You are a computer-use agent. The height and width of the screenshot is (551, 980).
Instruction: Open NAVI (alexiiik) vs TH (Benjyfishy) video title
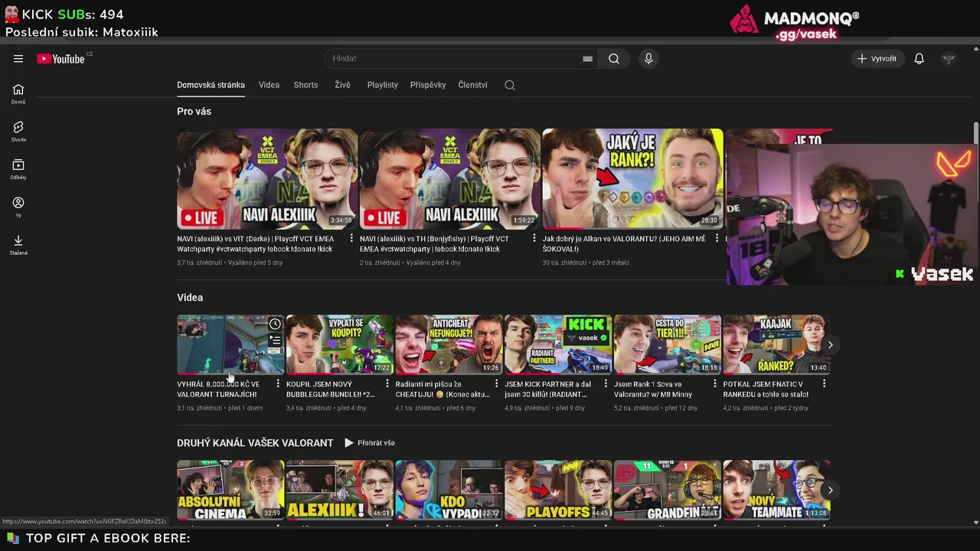pos(434,244)
